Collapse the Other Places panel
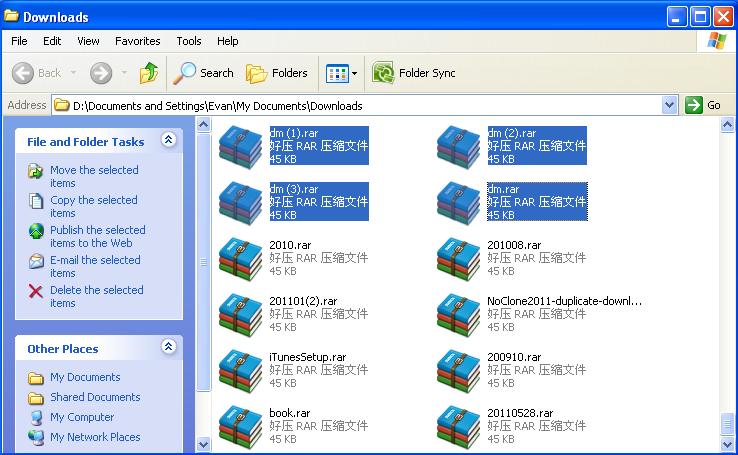 (168, 347)
